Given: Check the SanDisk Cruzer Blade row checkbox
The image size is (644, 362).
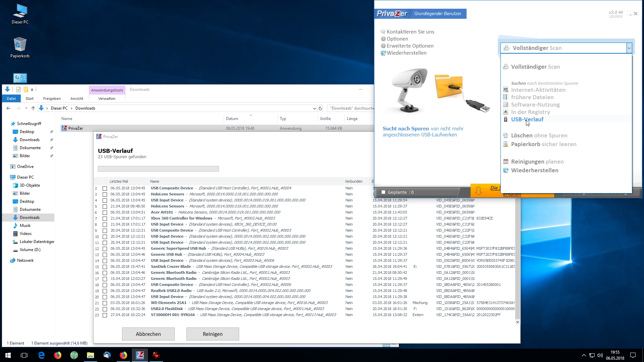Looking at the screenshot, I should (105, 267).
